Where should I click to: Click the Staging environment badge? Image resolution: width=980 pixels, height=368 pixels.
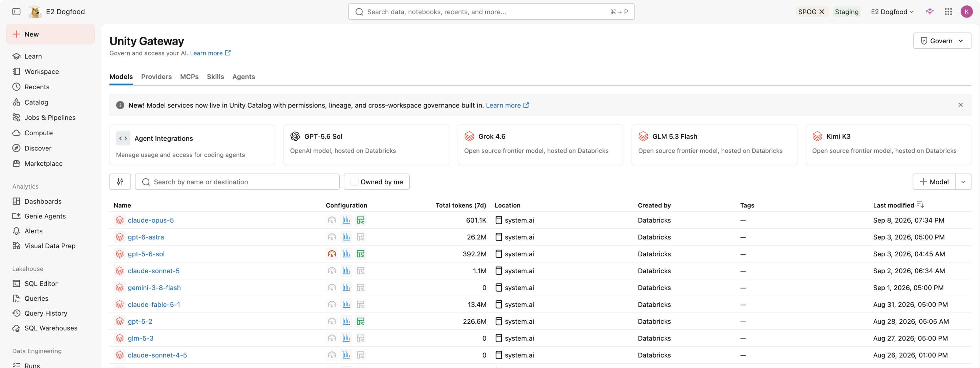click(x=847, y=12)
